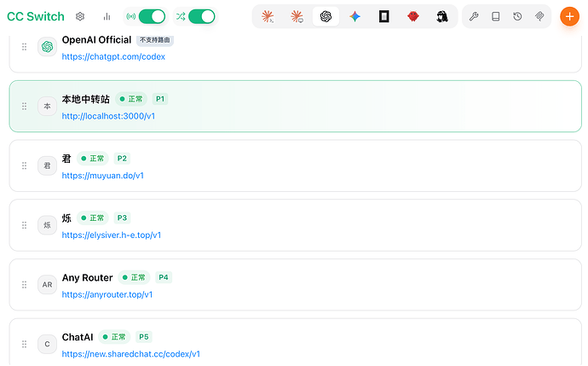Grab the drag handle of ChatAI
Image resolution: width=588 pixels, height=366 pixels.
pyautogui.click(x=25, y=344)
